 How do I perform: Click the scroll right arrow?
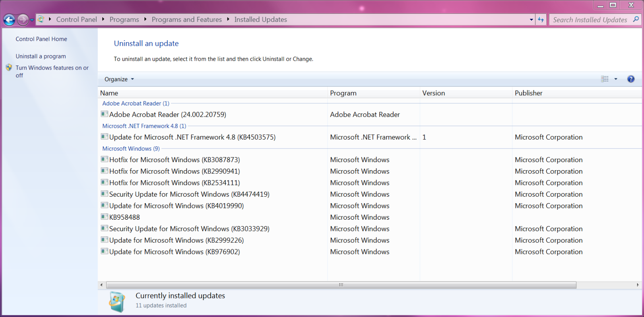[x=638, y=285]
